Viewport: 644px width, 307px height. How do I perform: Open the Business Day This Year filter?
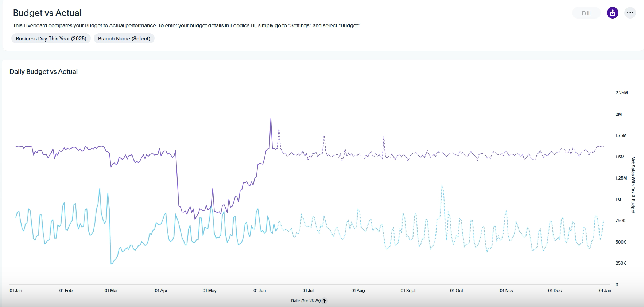pyautogui.click(x=51, y=39)
